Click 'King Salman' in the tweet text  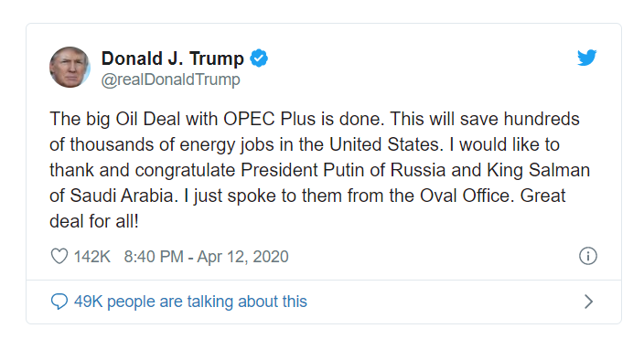click(x=539, y=170)
